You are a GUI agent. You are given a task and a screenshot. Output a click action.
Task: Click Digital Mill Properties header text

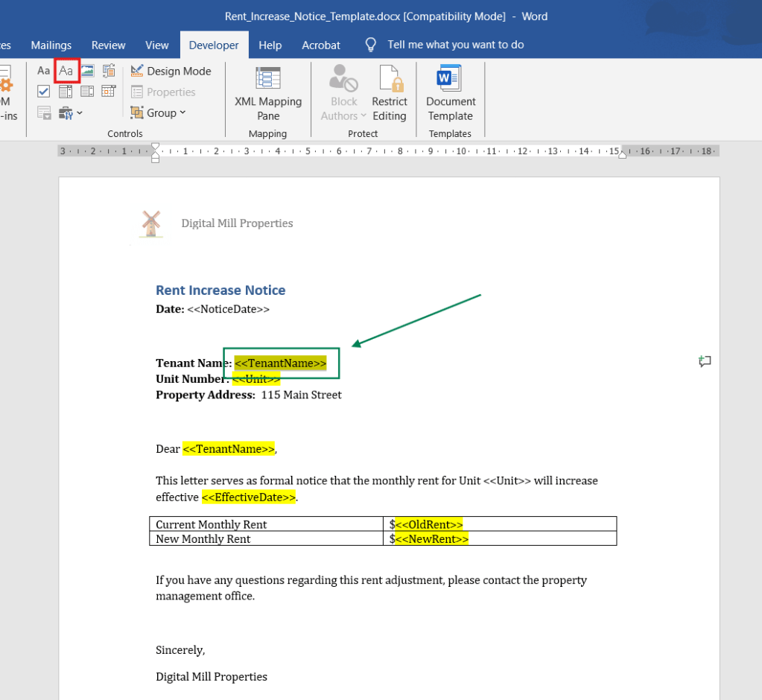[237, 223]
